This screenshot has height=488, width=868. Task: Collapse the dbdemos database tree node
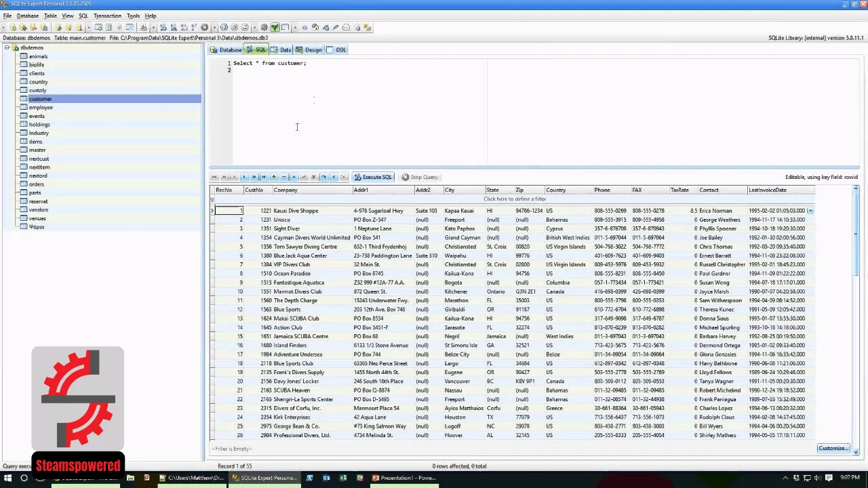coord(7,47)
